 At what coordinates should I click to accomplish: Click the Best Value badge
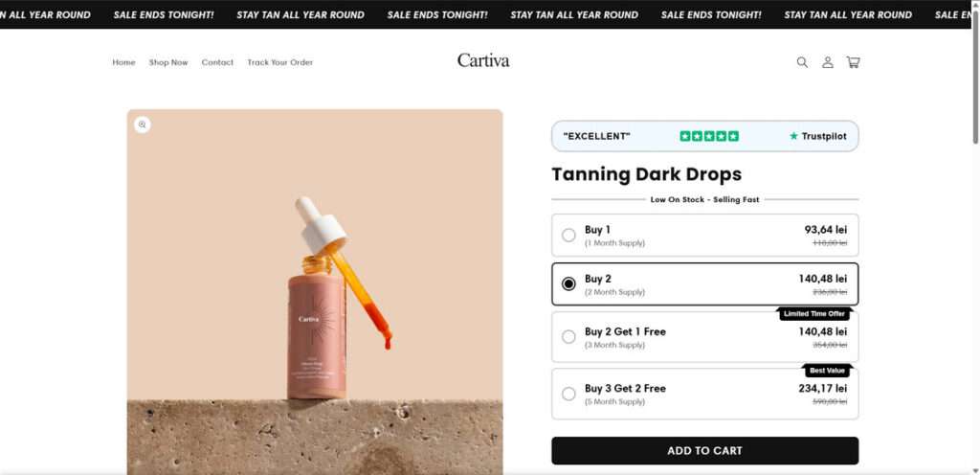tap(827, 370)
